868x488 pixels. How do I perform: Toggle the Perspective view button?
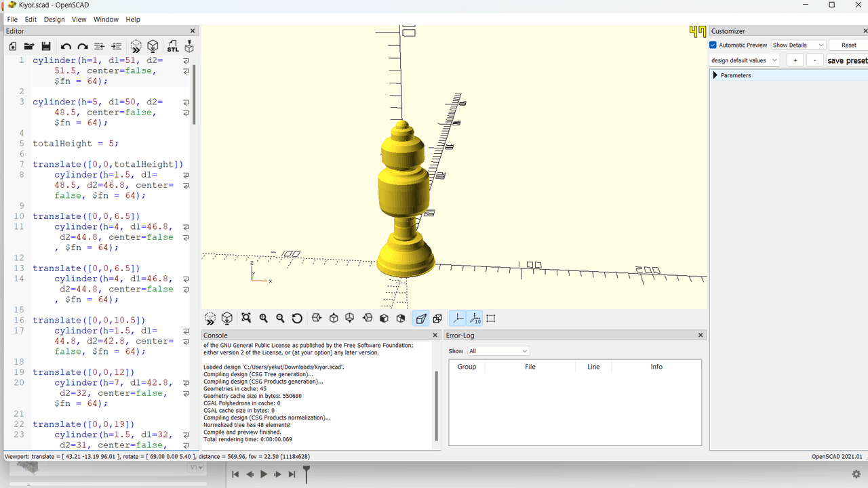click(x=421, y=319)
